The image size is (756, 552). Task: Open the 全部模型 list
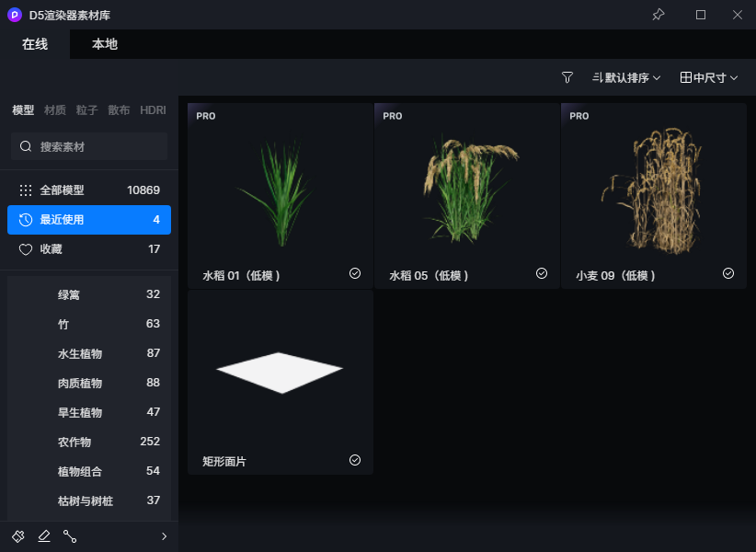pyautogui.click(x=89, y=190)
